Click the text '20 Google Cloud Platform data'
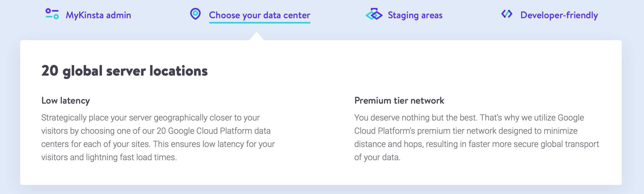 (x=213, y=131)
